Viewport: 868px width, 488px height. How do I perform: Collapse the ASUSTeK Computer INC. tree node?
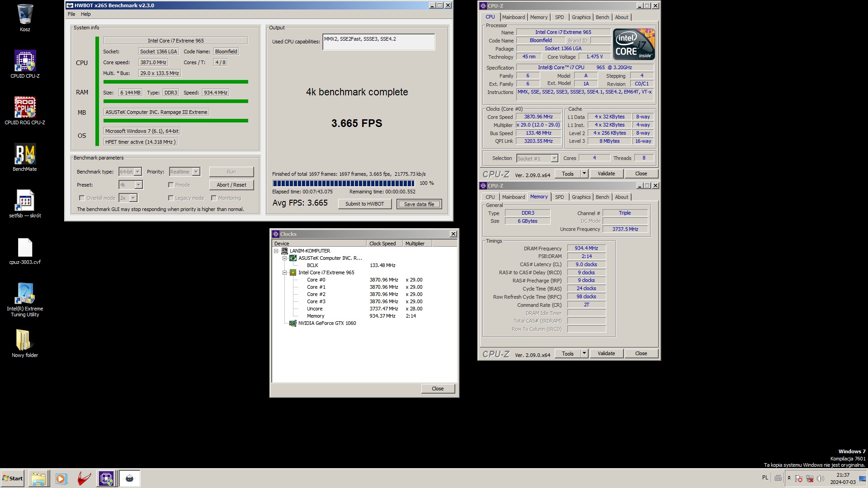pos(284,258)
